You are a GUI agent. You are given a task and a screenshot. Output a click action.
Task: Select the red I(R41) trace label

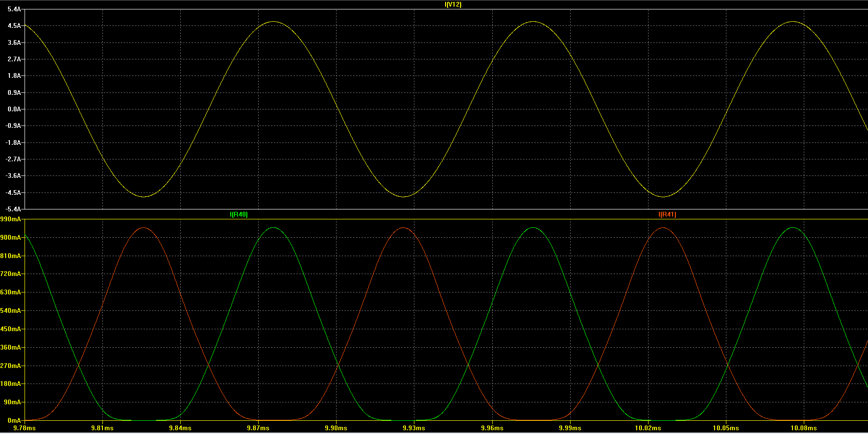pyautogui.click(x=667, y=215)
